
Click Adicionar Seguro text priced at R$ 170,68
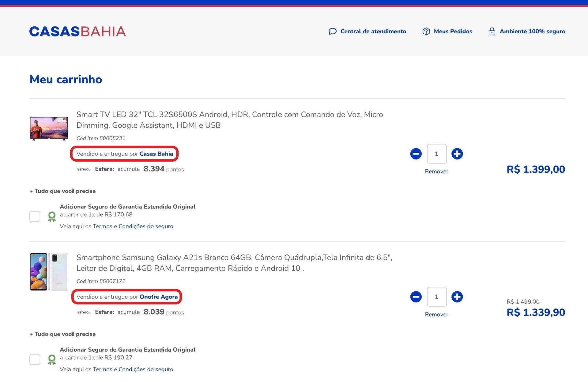point(127,207)
